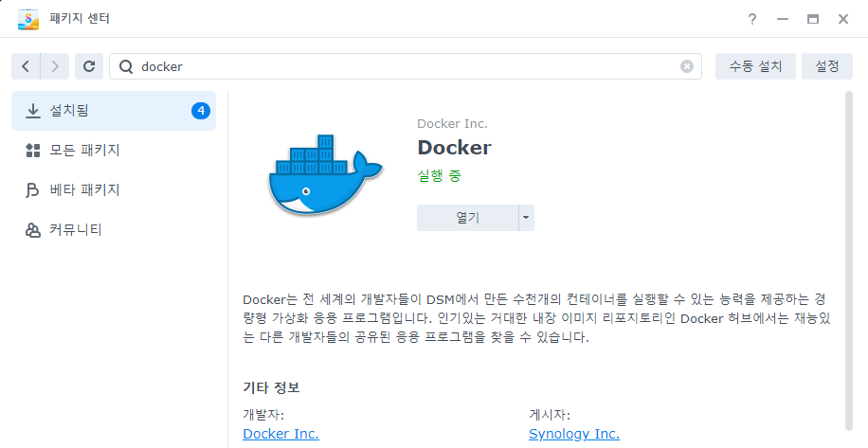This screenshot has height=448, width=868.
Task: Go forward with the right arrow button
Action: pos(55,66)
